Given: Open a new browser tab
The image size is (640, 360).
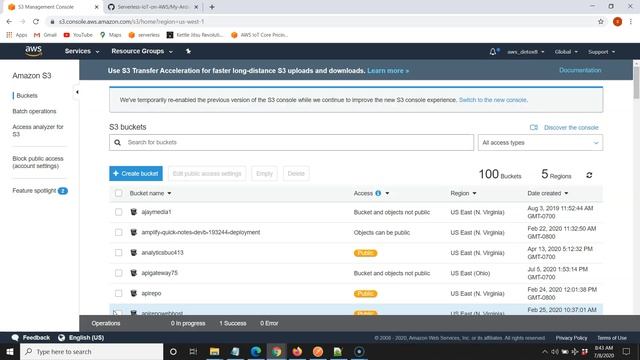Looking at the screenshot, I should [x=212, y=7].
